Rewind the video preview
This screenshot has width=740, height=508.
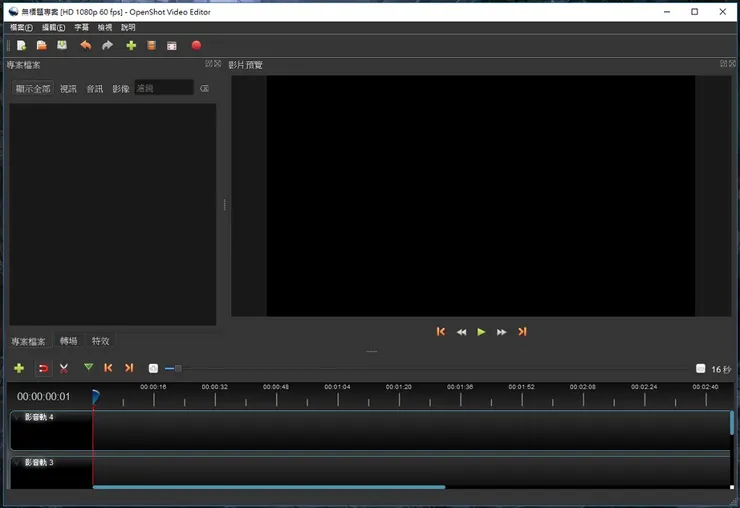coord(462,332)
